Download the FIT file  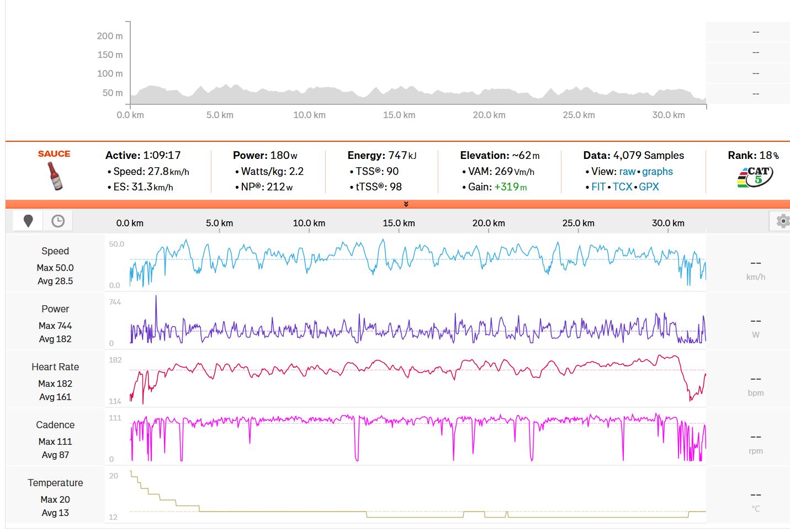pos(598,187)
